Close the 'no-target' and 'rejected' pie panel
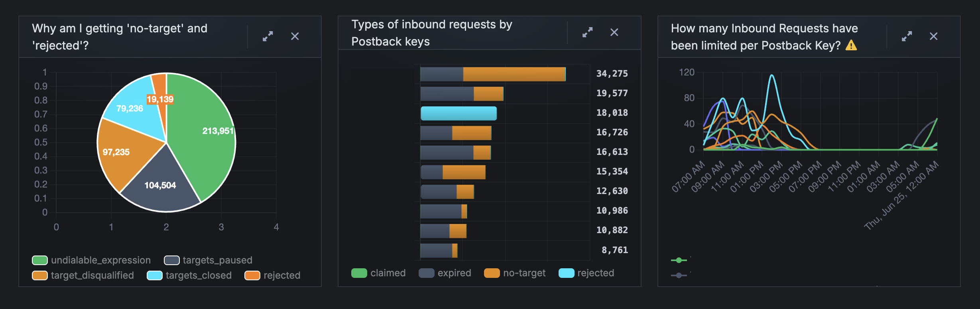 (295, 36)
